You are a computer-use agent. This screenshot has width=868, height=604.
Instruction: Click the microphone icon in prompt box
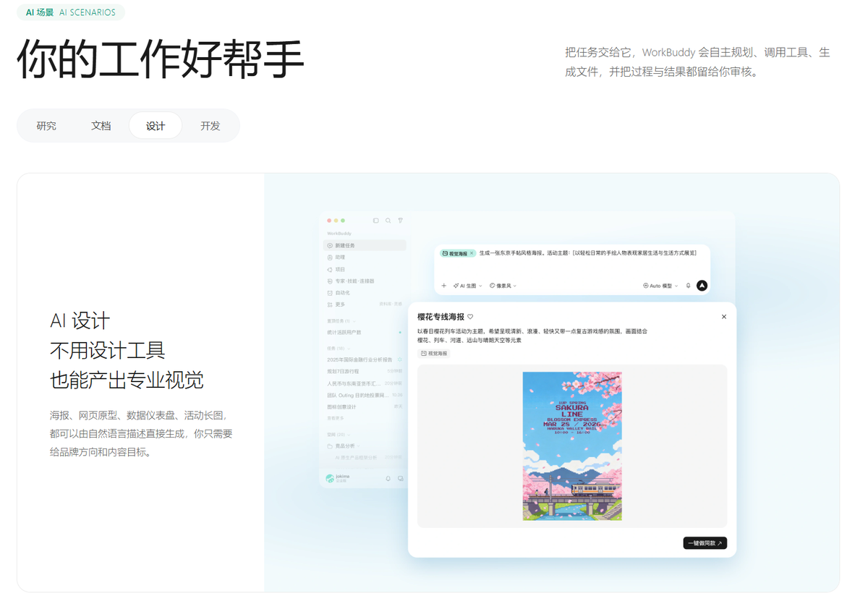click(688, 286)
